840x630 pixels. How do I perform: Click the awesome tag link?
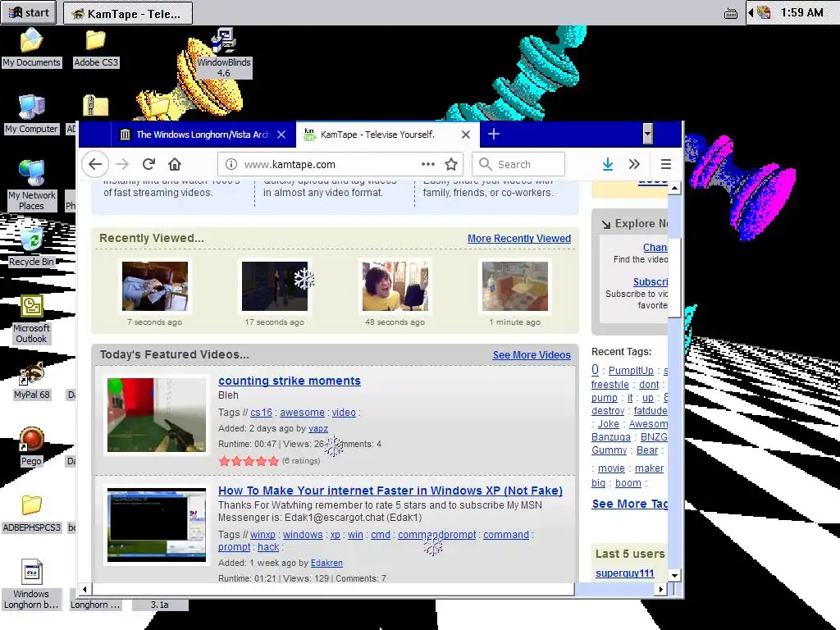coord(302,413)
